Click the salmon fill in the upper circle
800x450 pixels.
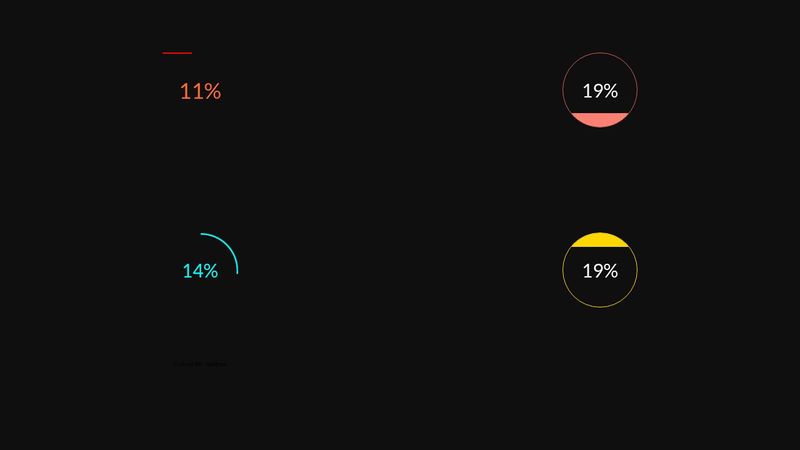(600, 120)
